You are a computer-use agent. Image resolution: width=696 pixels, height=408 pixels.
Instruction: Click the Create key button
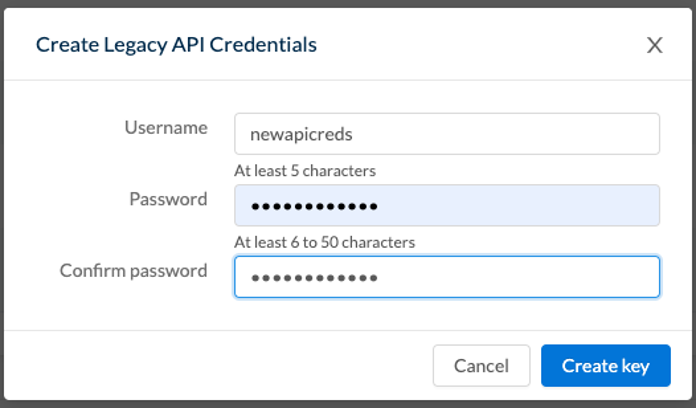click(605, 365)
